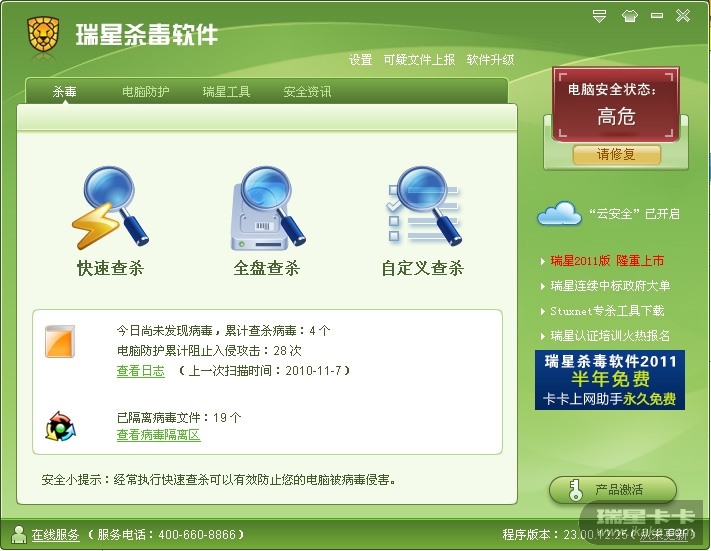Viewport: 711px width, 551px height.
Task: Switch to the 电脑防护 tab
Action: point(146,92)
